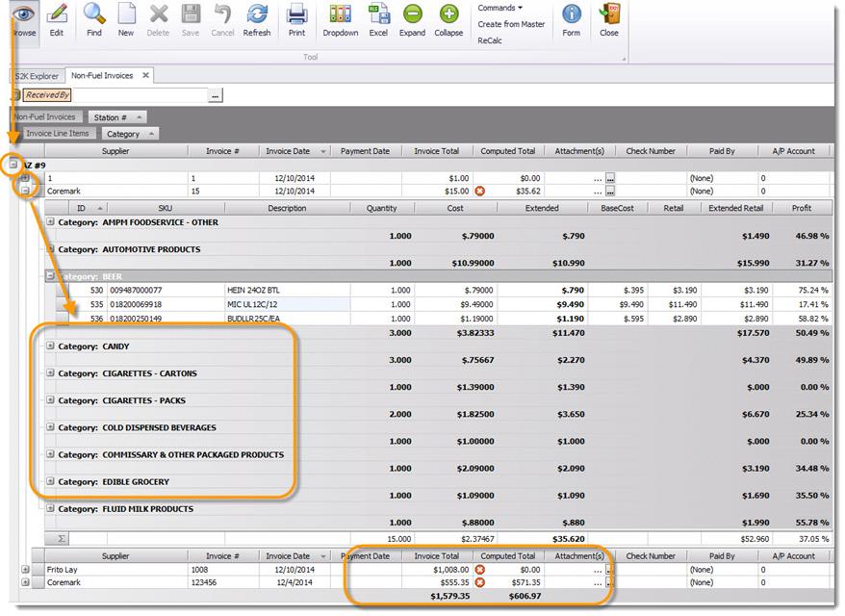Screen dimensions: 845x616
Task: Collapse the BEER category group
Action: (50, 276)
